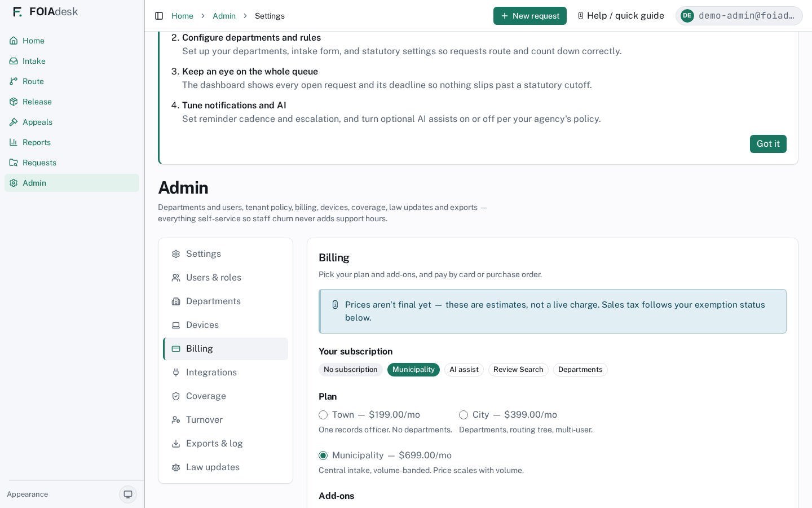The width and height of the screenshot is (812, 508).
Task: Select the City $399.00/mo plan
Action: click(x=464, y=415)
